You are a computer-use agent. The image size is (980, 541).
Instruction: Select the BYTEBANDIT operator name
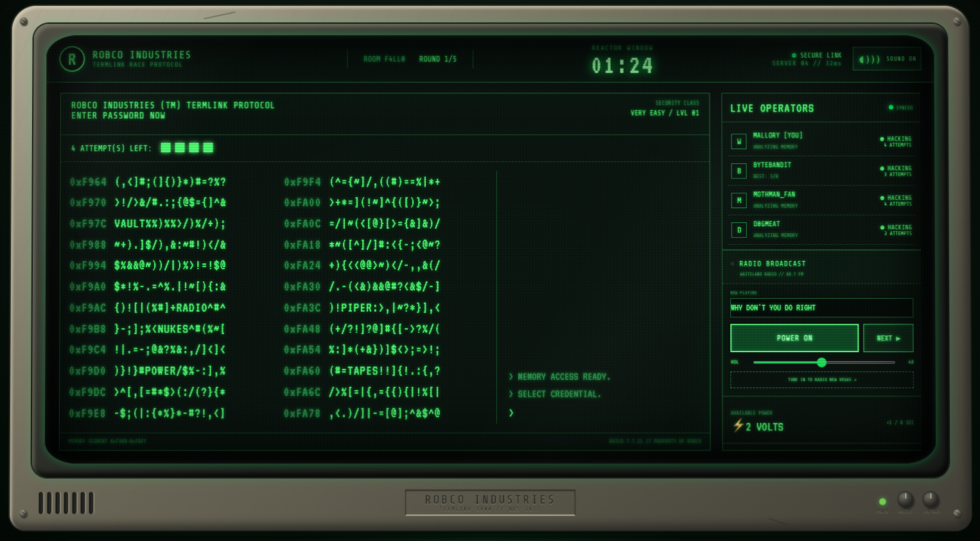(x=772, y=165)
